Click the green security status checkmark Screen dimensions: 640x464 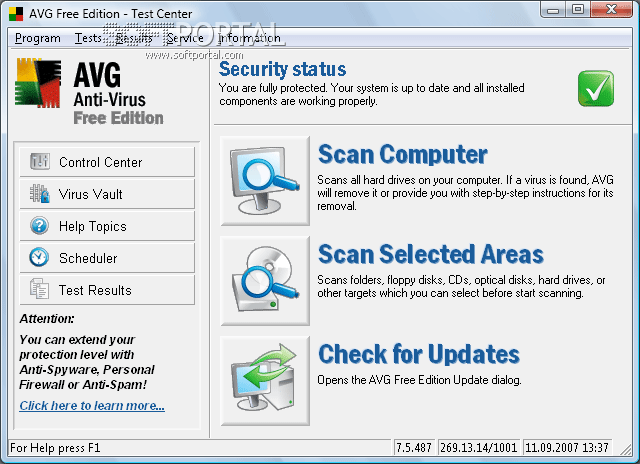click(x=596, y=89)
